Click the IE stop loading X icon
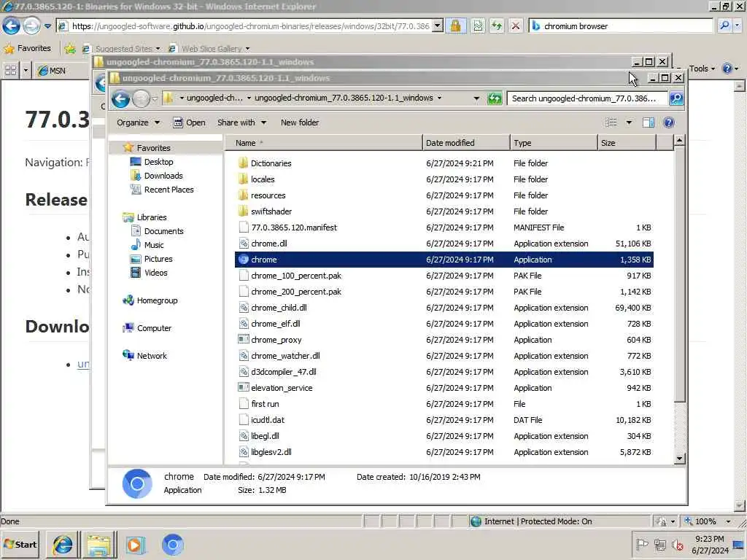The height and width of the screenshot is (560, 747). (x=516, y=26)
